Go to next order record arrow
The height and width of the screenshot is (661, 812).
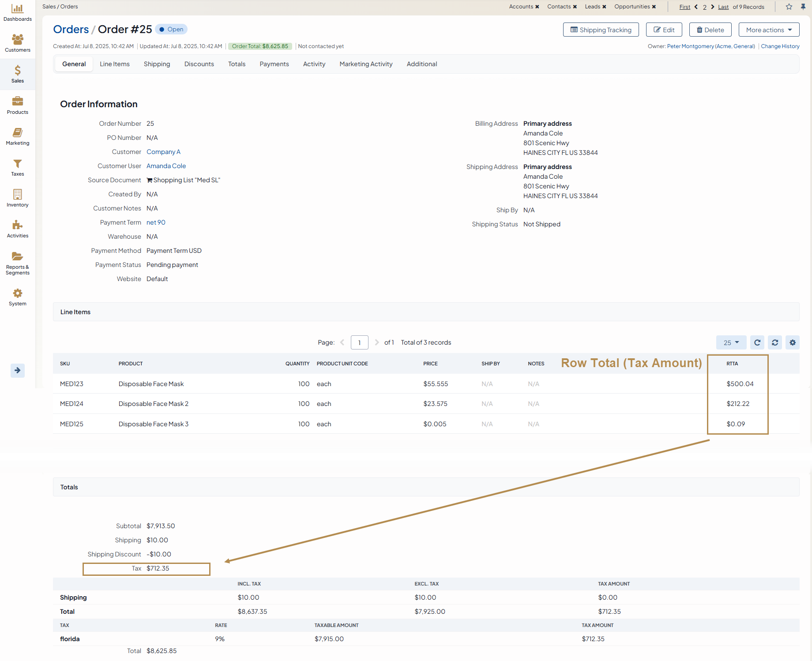click(x=713, y=7)
